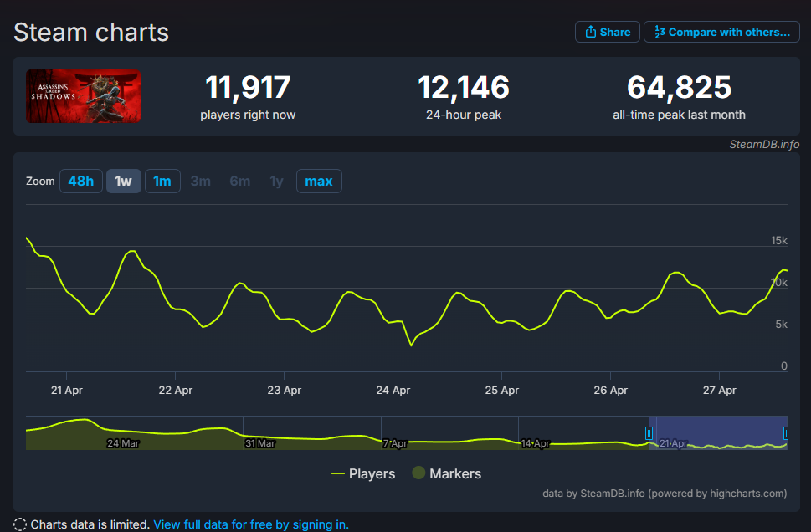Click the 25 Apr x-axis label
Viewport: 811px width, 532px height.
pyautogui.click(x=501, y=391)
